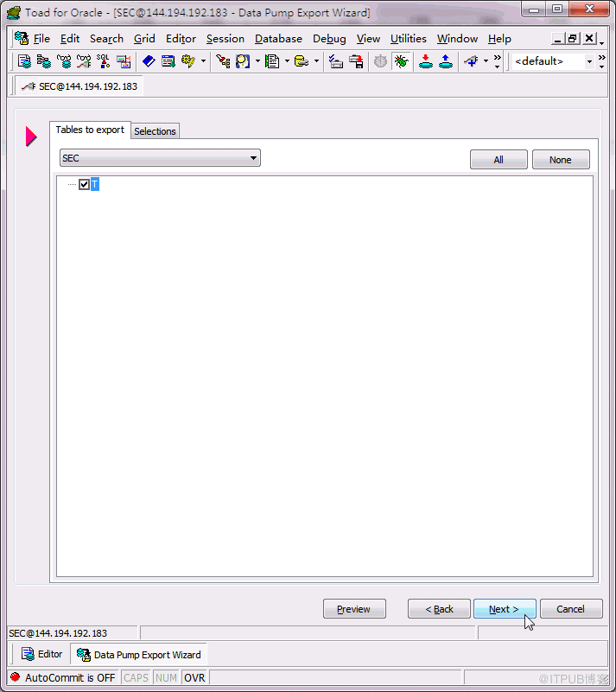Minimize the inner MDI window

click(x=558, y=38)
